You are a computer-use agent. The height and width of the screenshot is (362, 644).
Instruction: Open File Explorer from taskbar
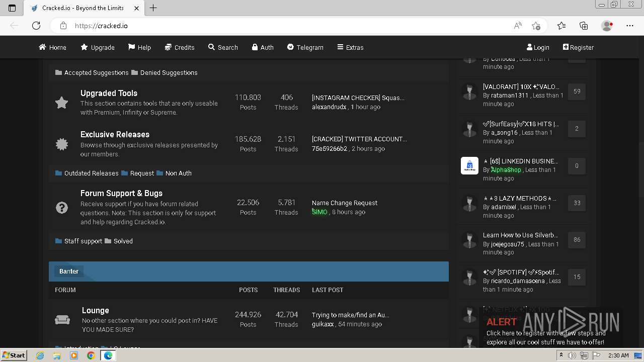point(57,355)
